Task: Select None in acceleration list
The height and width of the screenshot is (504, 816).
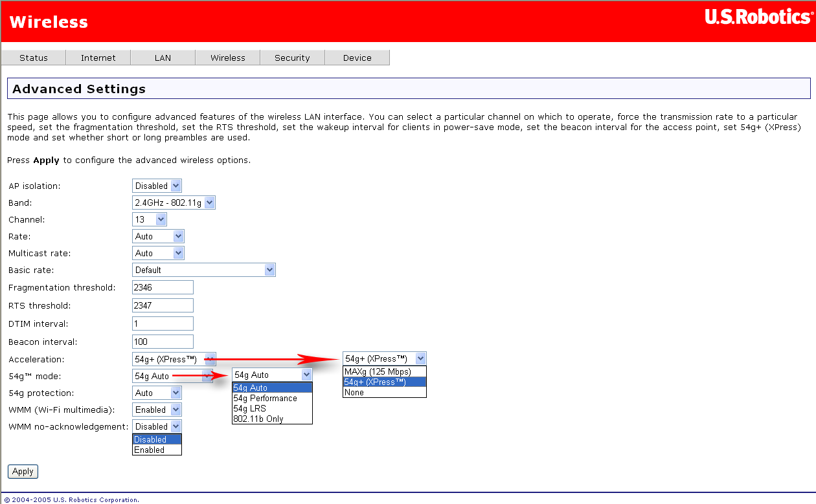Action: (x=385, y=392)
